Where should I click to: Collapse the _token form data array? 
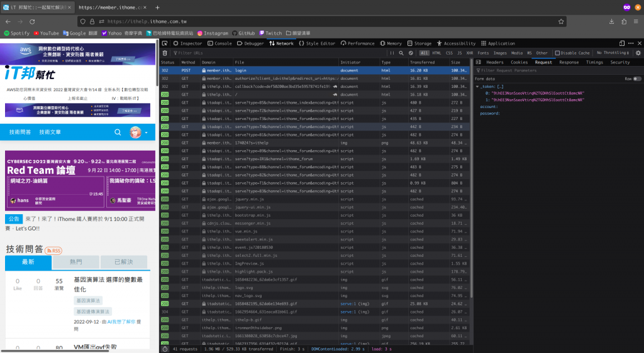477,87
